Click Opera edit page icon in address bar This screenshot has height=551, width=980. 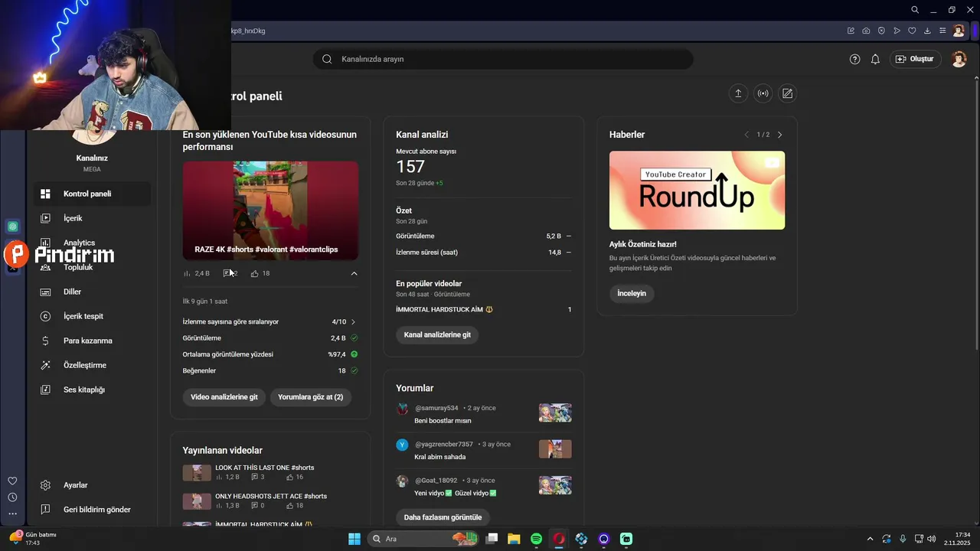click(x=851, y=31)
